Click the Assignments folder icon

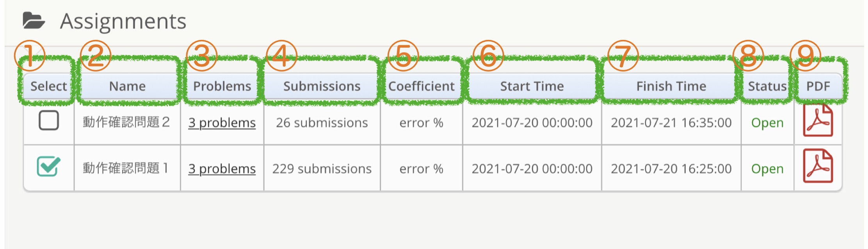(x=34, y=21)
